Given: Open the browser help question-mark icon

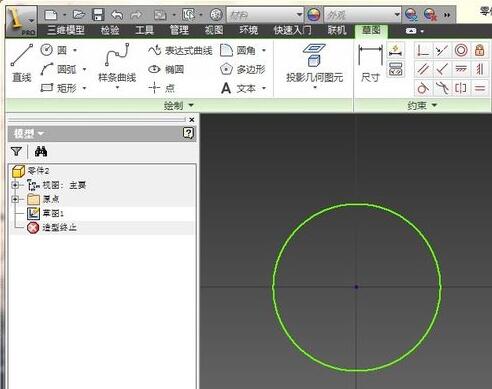Looking at the screenshot, I should click(188, 133).
